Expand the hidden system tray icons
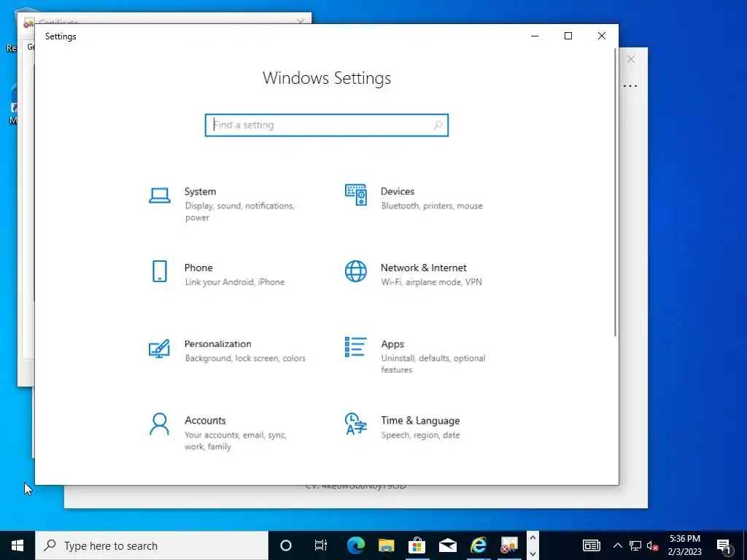 coord(617,545)
